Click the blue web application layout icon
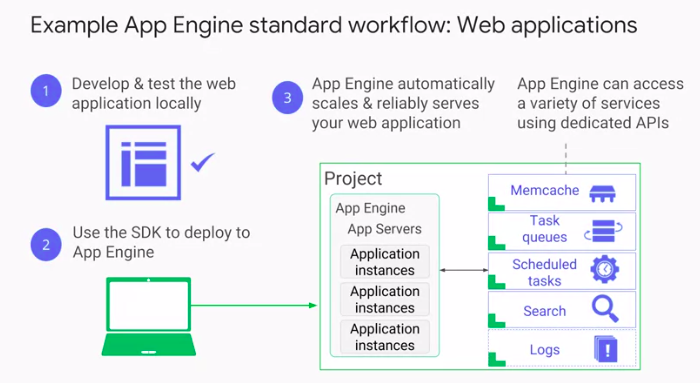This screenshot has width=700, height=383. 143,162
